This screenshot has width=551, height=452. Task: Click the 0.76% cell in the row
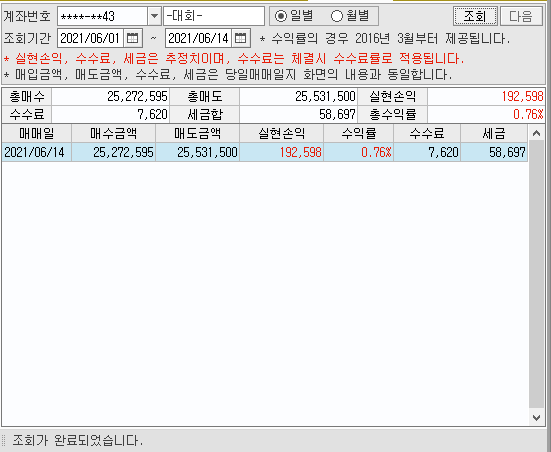pos(358,152)
